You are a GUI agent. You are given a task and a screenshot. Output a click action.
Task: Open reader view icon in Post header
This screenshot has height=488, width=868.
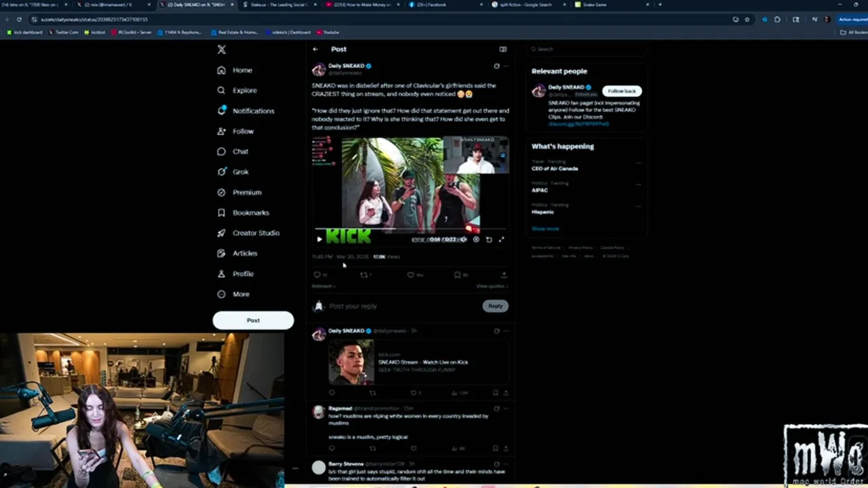pos(502,49)
